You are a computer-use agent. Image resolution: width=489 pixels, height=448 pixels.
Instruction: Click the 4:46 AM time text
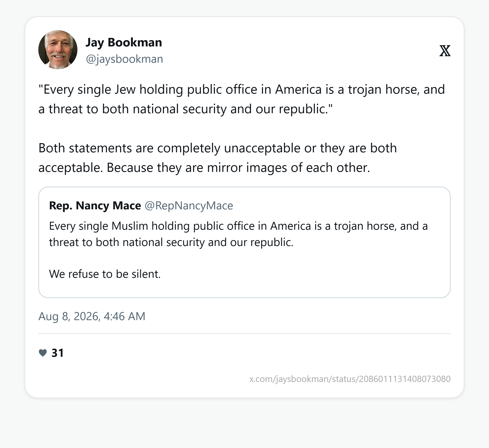[124, 316]
